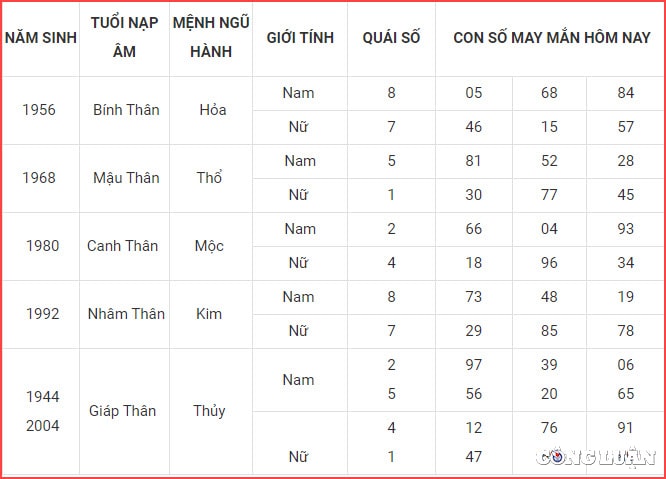Click the Congluan watermark logo

click(x=595, y=457)
